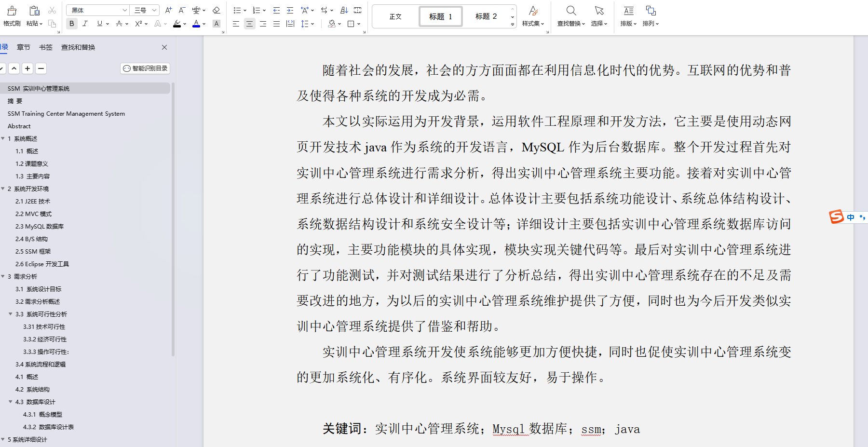
Task: Click the increase font size icon
Action: pyautogui.click(x=168, y=10)
